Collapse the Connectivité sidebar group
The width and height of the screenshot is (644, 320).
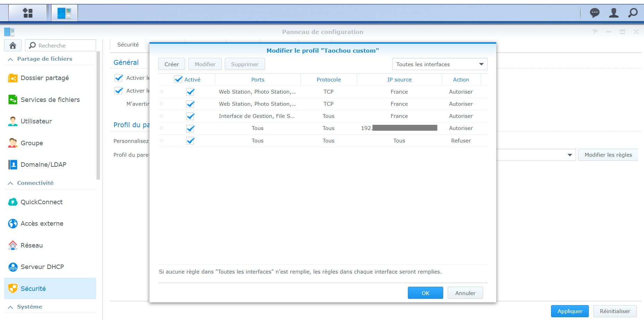(x=11, y=183)
